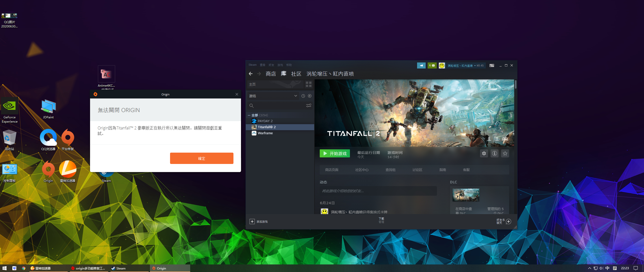Toggle ready-to-play filter icon in library
644x272 pixels.
coord(310,96)
